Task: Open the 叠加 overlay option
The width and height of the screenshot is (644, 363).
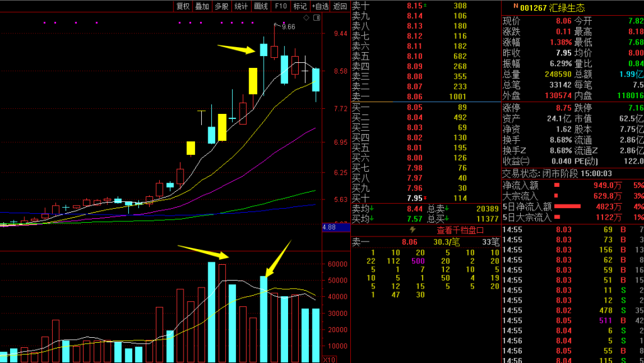Action: [x=202, y=6]
